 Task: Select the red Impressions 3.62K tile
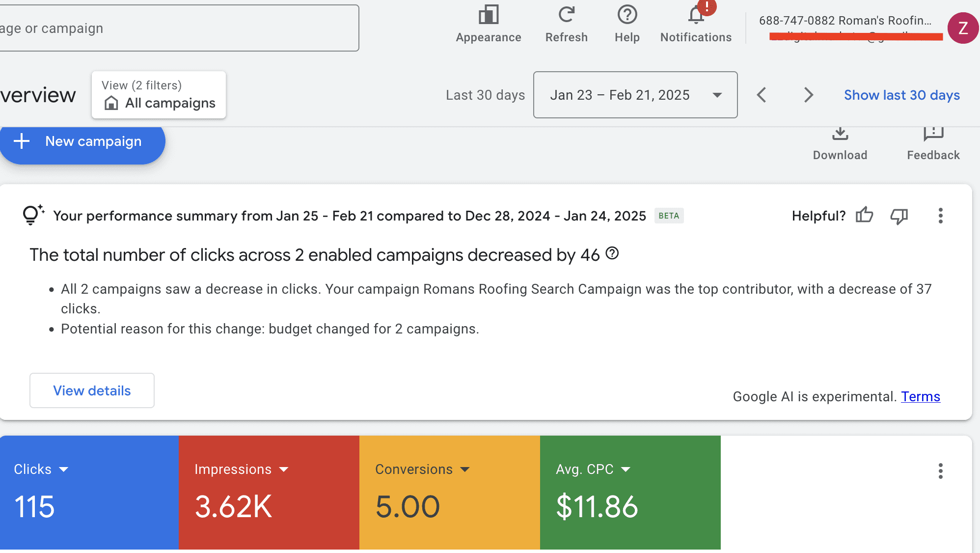[x=269, y=493]
